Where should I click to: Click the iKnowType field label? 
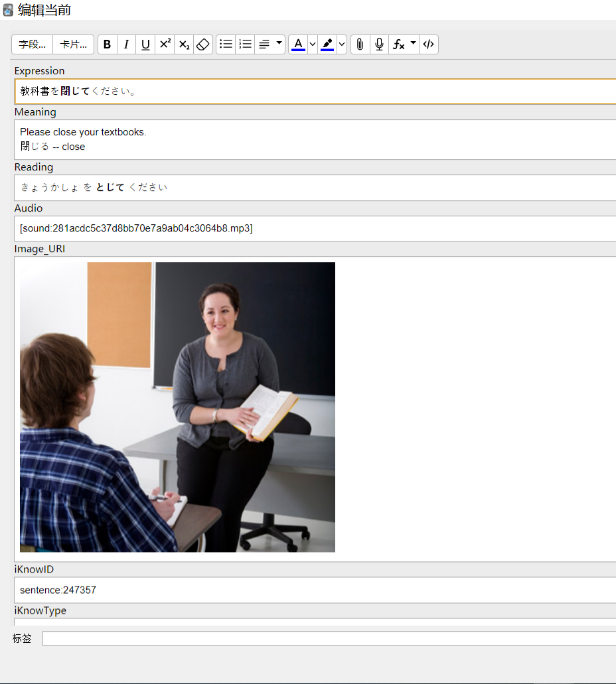[40, 610]
